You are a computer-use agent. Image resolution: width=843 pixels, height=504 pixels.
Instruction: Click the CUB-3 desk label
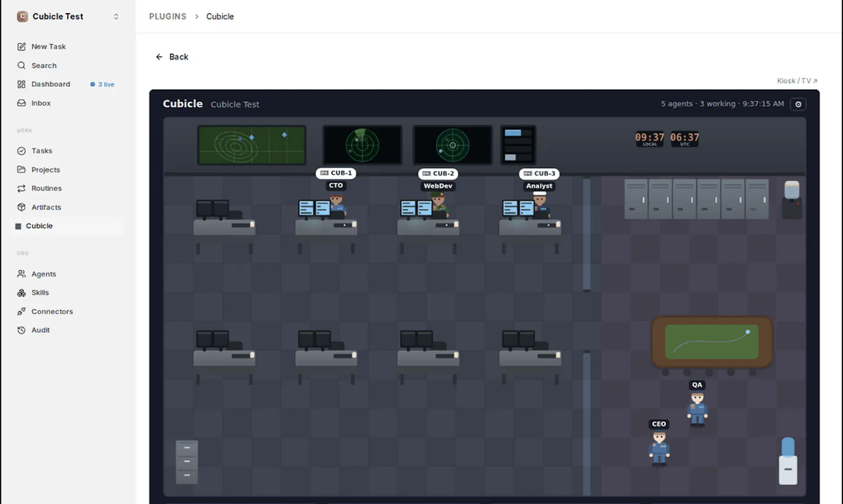coord(540,174)
